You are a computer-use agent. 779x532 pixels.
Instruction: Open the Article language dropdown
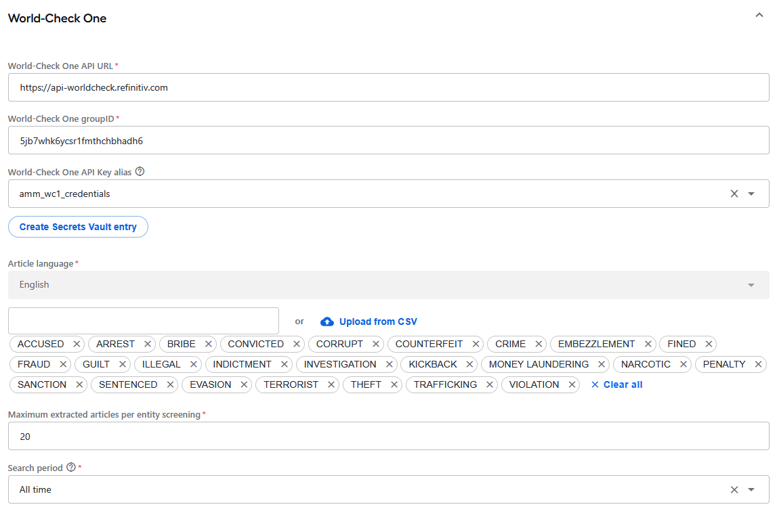click(389, 285)
